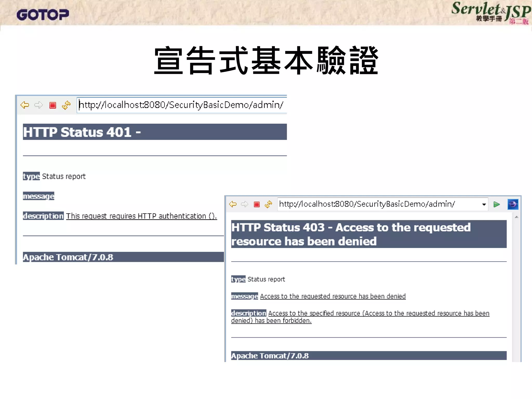532x399 pixels.
Task: Click 'message' label in 401 page
Action: point(38,196)
